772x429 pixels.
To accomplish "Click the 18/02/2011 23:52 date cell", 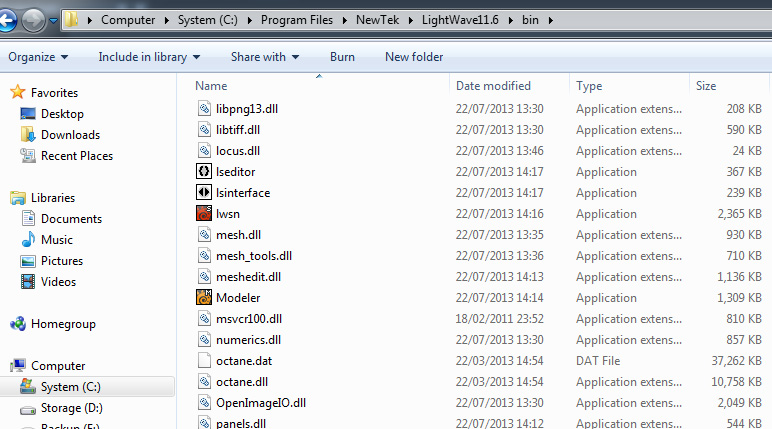I will click(x=499, y=319).
